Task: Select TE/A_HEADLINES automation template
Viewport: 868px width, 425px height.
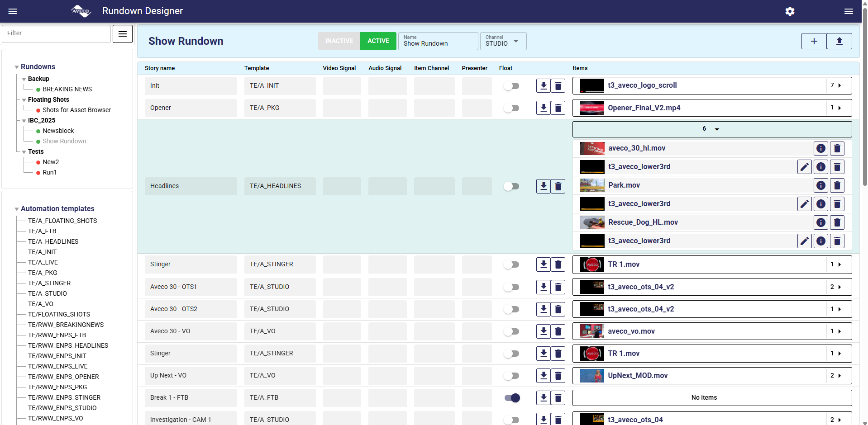Action: pyautogui.click(x=53, y=241)
